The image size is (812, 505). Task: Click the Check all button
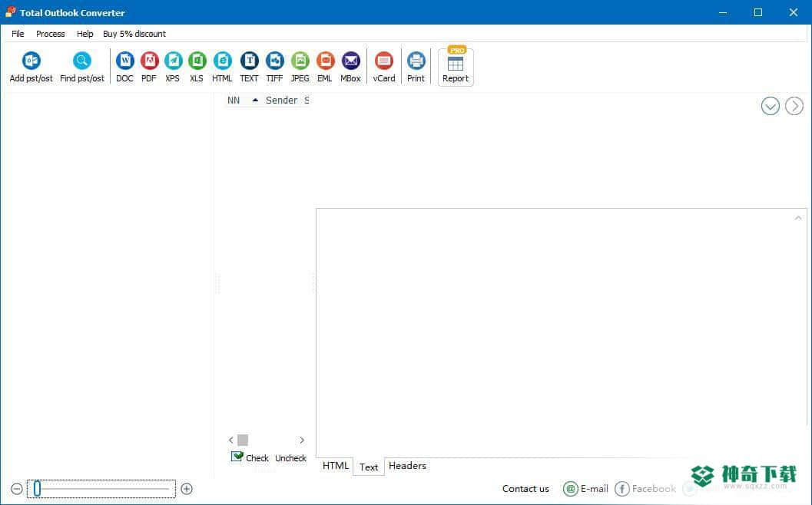point(250,457)
